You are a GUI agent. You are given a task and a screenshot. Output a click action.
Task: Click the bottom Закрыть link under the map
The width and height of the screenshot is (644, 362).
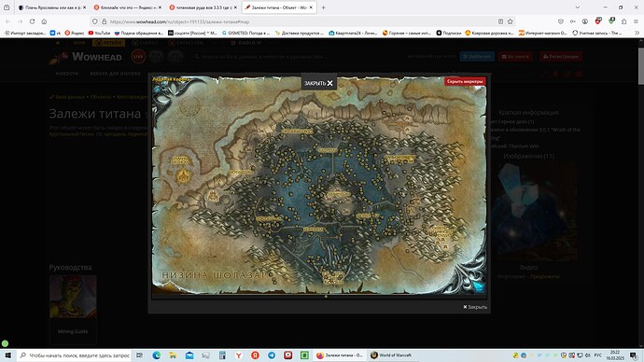(x=475, y=307)
